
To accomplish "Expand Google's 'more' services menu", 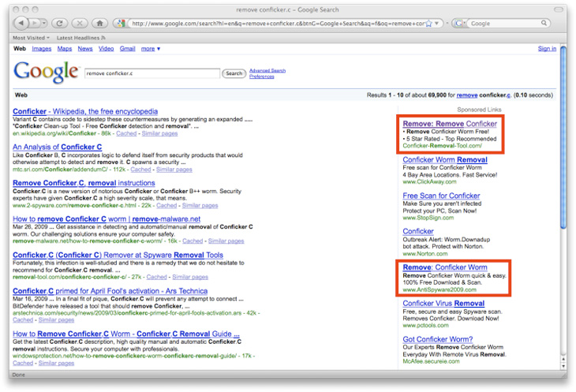I will coord(151,49).
